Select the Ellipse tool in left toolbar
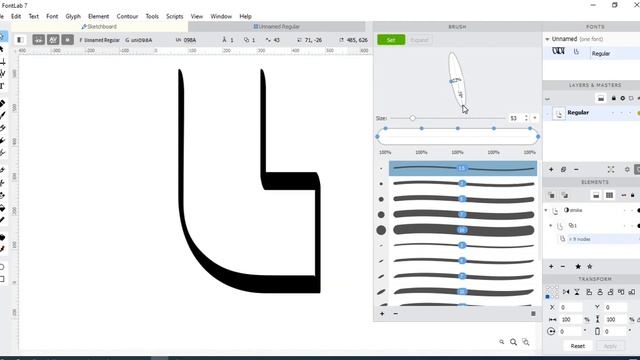Screen dimensions: 640x360 [x=2, y=267]
